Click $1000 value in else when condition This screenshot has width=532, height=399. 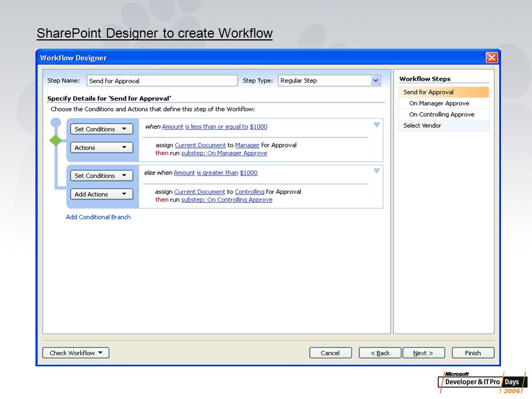pos(249,173)
